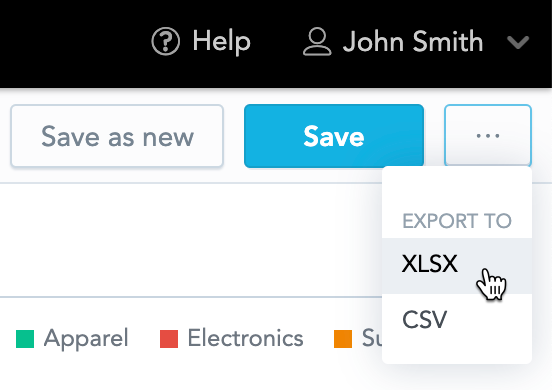The height and width of the screenshot is (390, 552).
Task: Click the blue Save button
Action: (334, 136)
